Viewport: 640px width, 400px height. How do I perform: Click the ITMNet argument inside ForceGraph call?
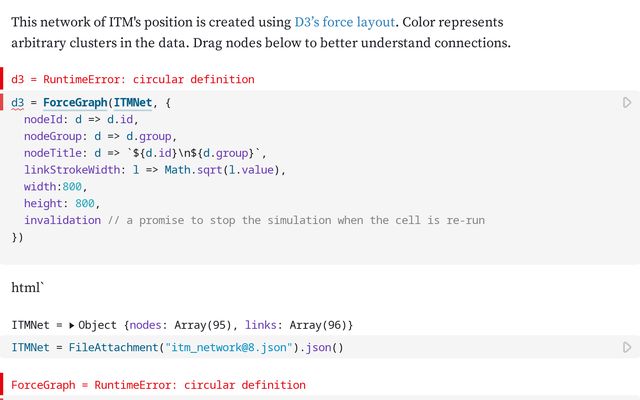tap(133, 103)
